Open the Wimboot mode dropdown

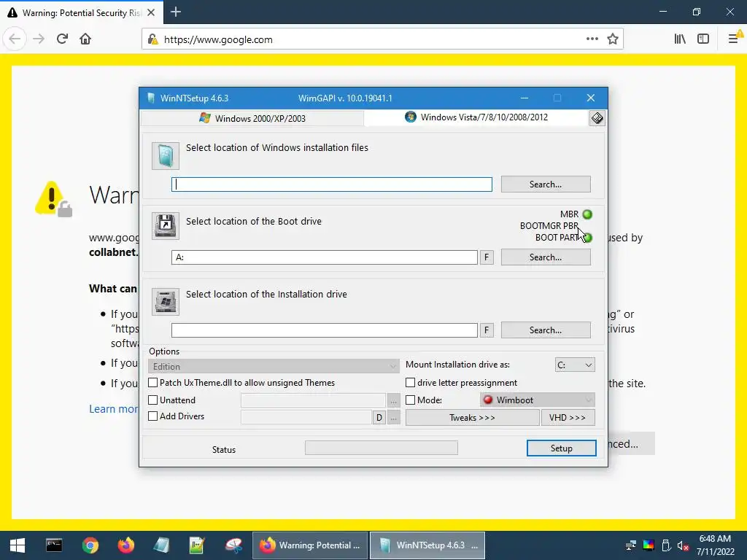538,400
